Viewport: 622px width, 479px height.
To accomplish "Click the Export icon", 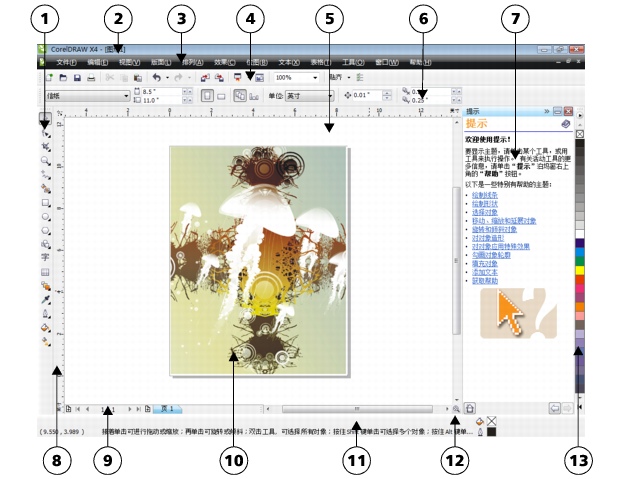I will click(219, 78).
